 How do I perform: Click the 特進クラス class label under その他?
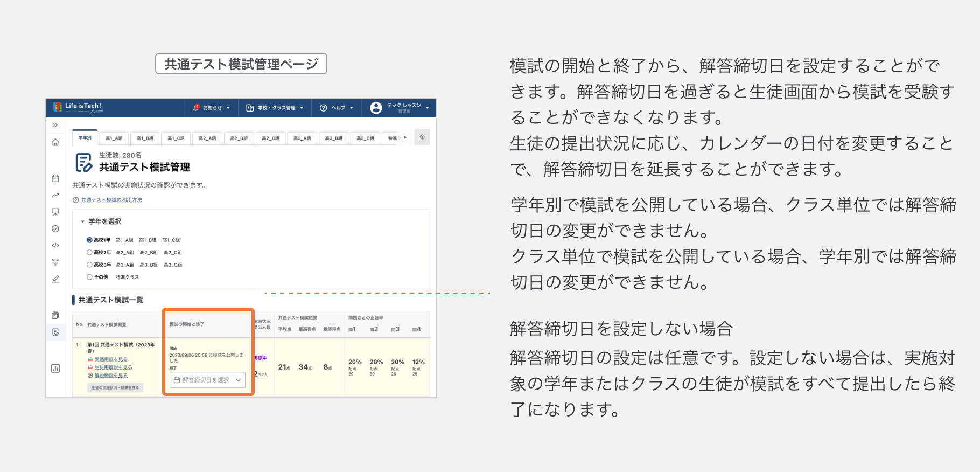[127, 277]
